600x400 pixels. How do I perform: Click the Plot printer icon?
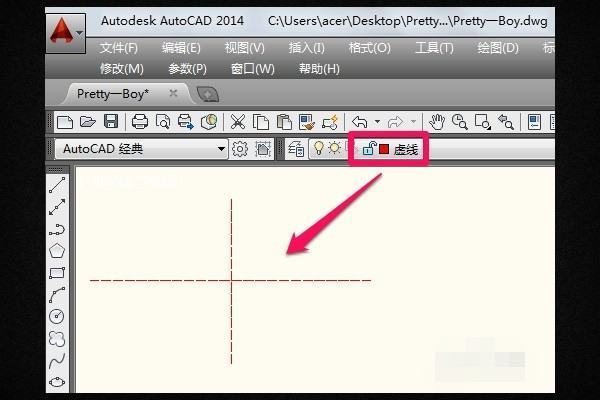click(140, 122)
